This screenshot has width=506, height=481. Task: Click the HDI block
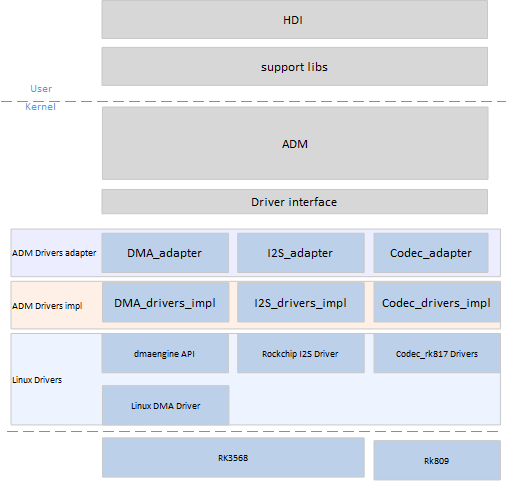click(x=295, y=19)
